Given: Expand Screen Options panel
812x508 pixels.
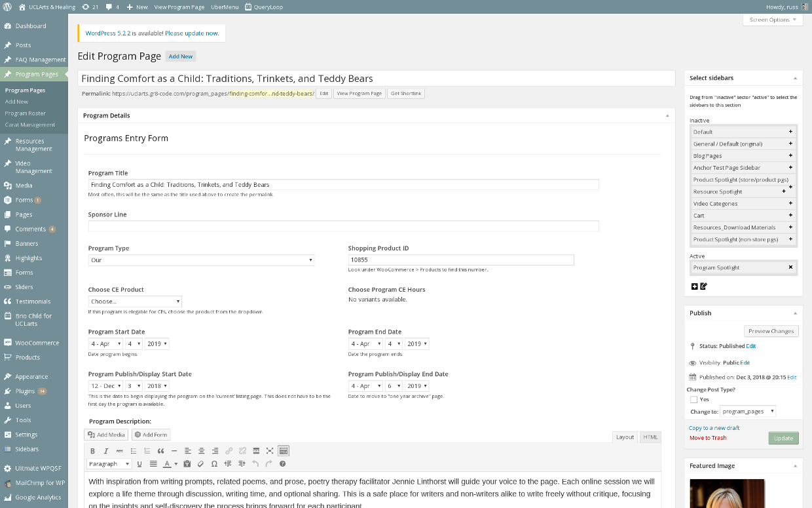Looking at the screenshot, I should point(773,20).
